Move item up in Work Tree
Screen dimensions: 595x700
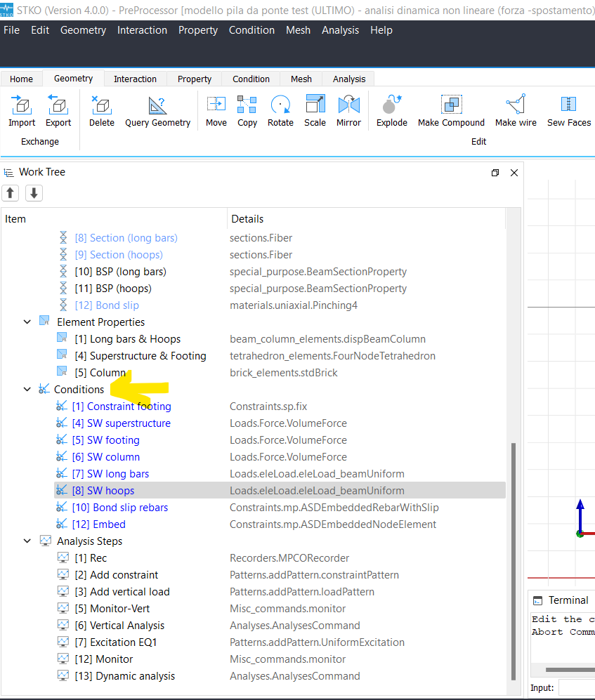[11, 193]
